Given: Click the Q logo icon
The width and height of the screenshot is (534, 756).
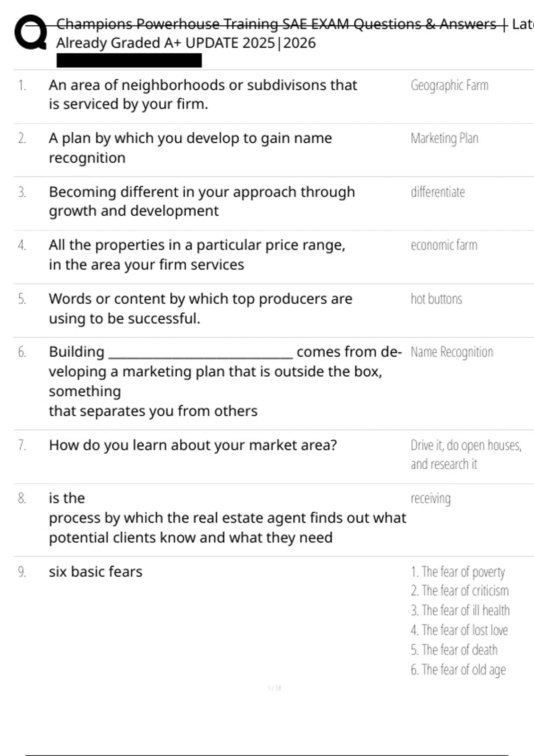Looking at the screenshot, I should click(31, 32).
